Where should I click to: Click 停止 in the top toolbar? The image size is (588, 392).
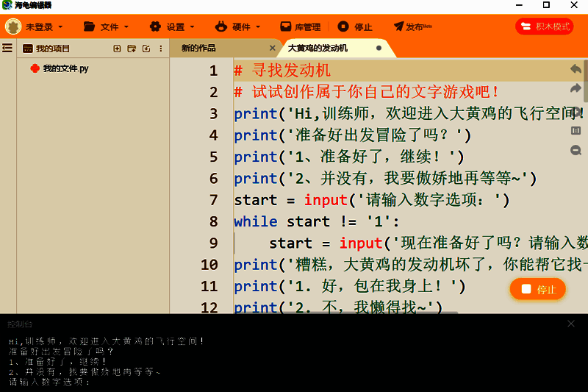click(356, 27)
